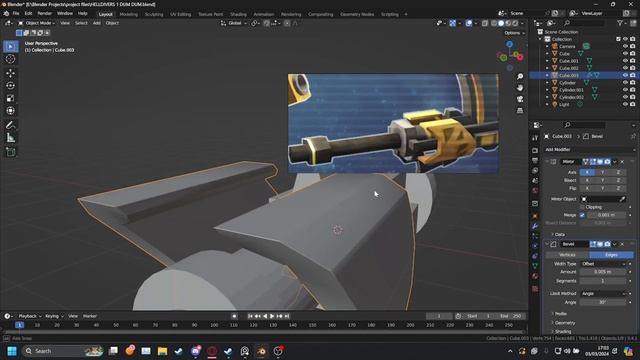Expand the Data section of Mirror
Viewport: 640px width, 360px height.
click(x=559, y=234)
